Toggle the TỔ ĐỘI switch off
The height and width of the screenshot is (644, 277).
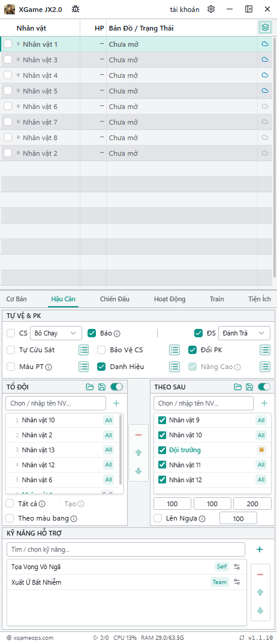(x=116, y=386)
